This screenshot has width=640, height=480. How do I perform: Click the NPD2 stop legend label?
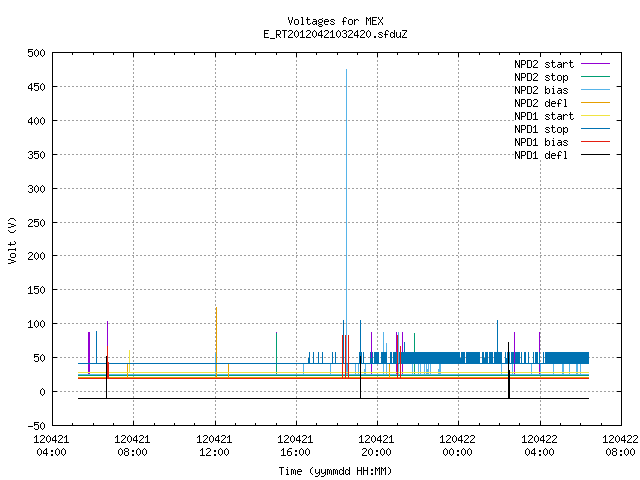click(541, 77)
